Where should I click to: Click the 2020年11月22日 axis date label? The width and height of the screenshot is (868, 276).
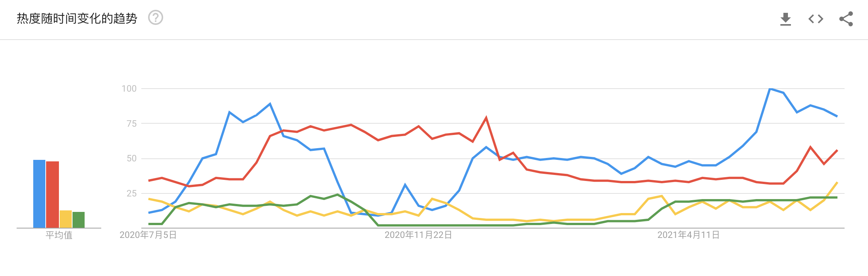[x=418, y=235]
